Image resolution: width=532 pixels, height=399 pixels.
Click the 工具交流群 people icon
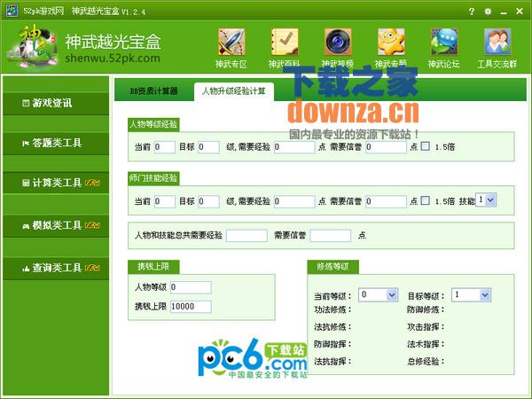[x=497, y=43]
